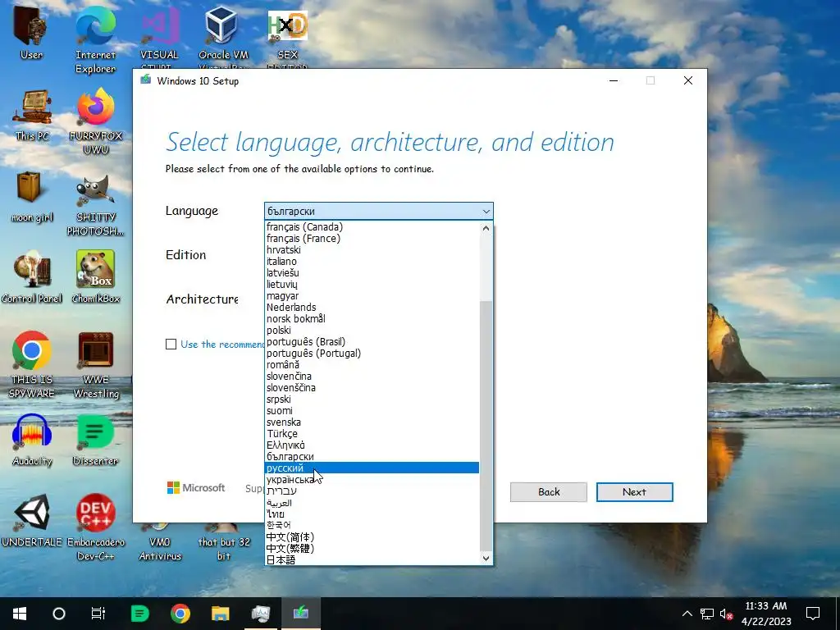The width and height of the screenshot is (840, 630).
Task: Select Türkçe in the language list
Action: tap(372, 434)
